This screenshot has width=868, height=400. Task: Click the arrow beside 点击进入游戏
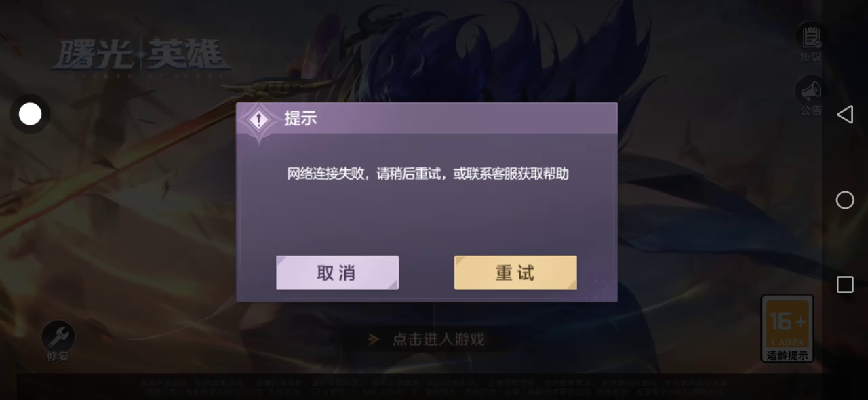pyautogui.click(x=374, y=339)
